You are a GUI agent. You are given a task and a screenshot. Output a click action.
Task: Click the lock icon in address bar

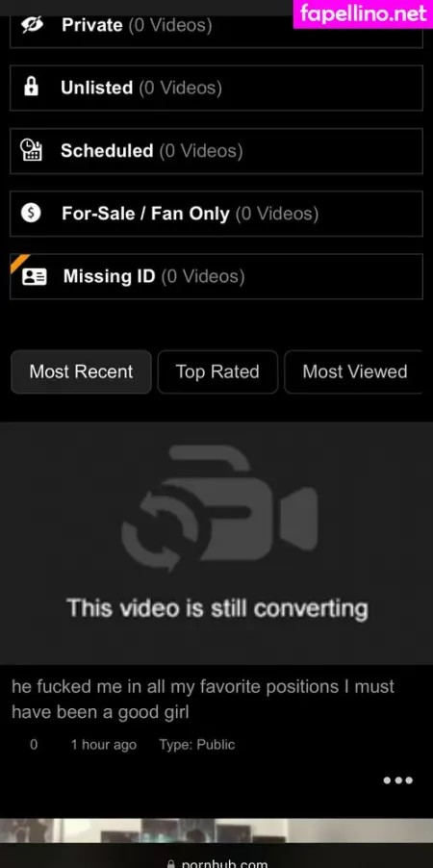pyautogui.click(x=171, y=863)
